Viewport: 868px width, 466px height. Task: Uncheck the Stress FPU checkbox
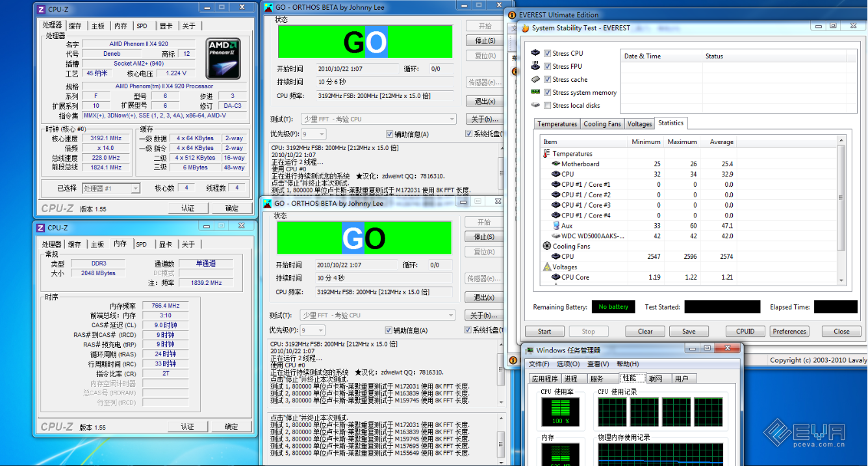[548, 66]
